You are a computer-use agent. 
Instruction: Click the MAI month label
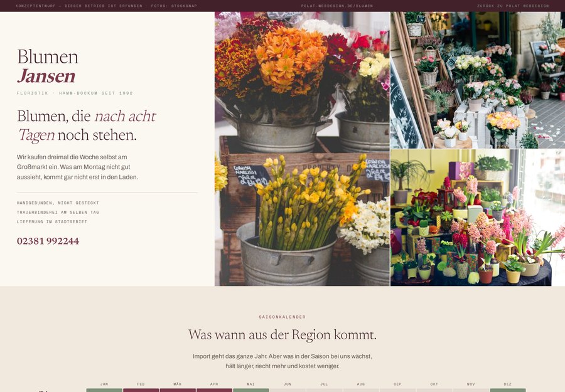coord(250,384)
